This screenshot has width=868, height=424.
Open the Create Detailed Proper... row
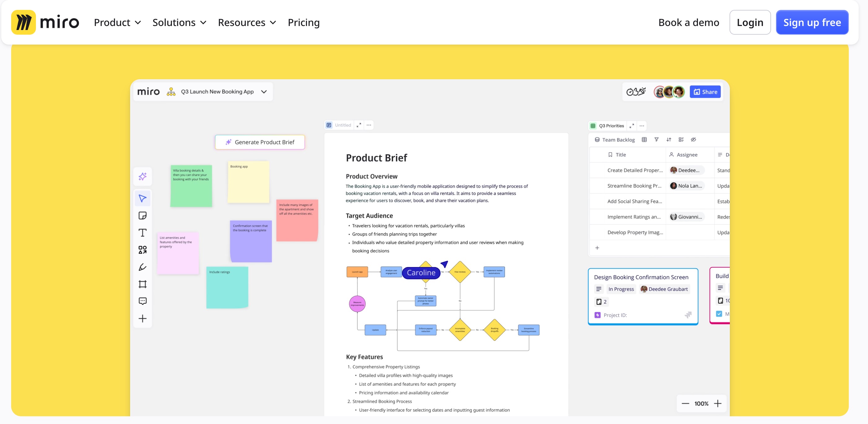point(635,170)
